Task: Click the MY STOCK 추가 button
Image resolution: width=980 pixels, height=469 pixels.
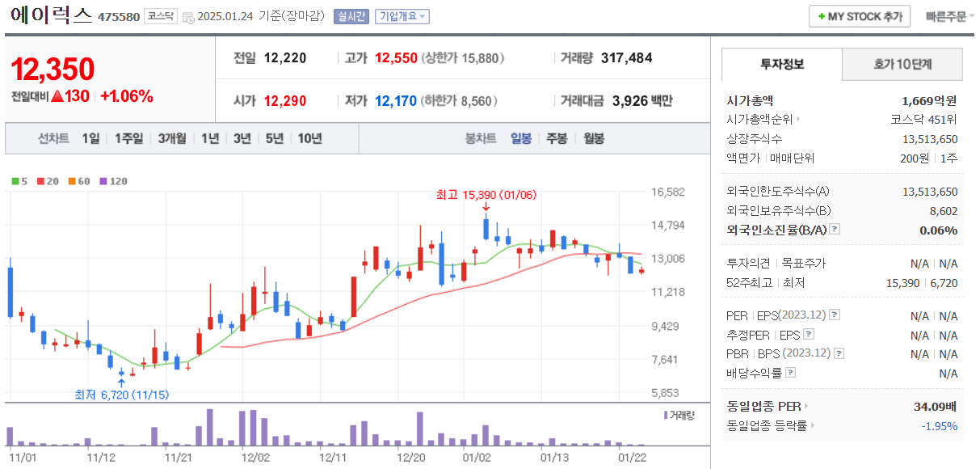Action: pyautogui.click(x=859, y=15)
